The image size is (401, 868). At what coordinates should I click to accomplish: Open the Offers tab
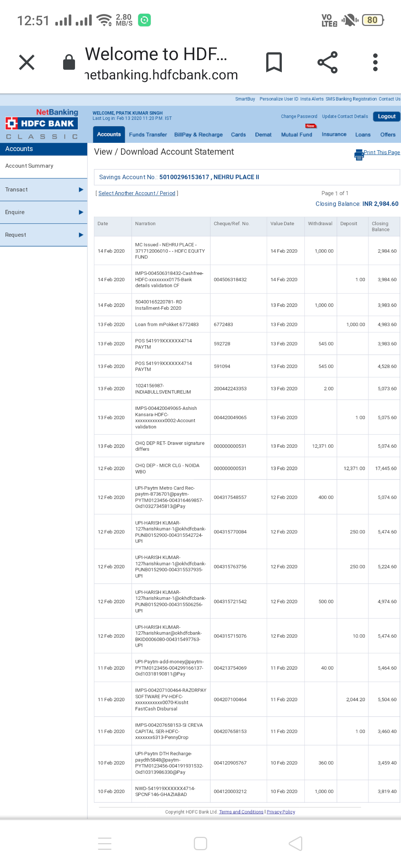click(388, 135)
